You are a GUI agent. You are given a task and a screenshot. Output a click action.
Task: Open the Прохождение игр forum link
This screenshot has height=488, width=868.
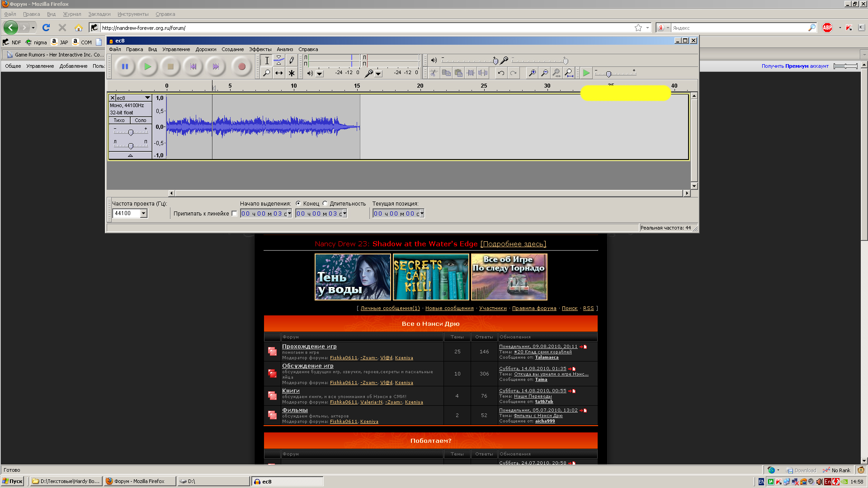click(309, 347)
